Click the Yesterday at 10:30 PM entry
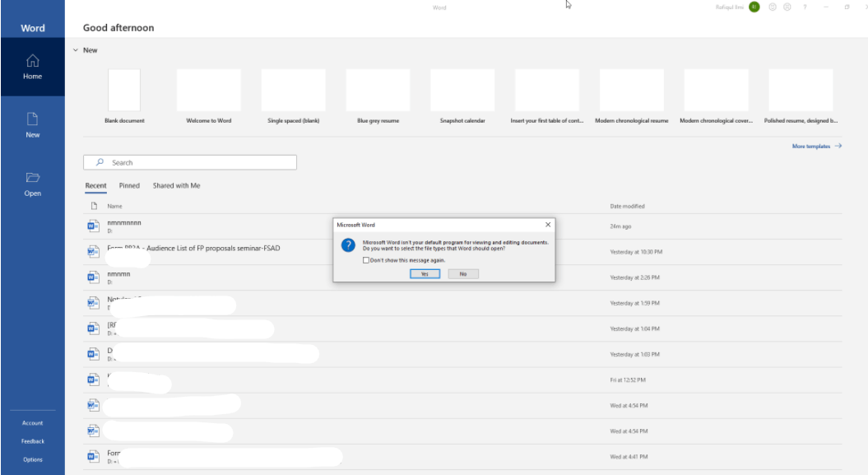The height and width of the screenshot is (475, 868). click(x=636, y=252)
